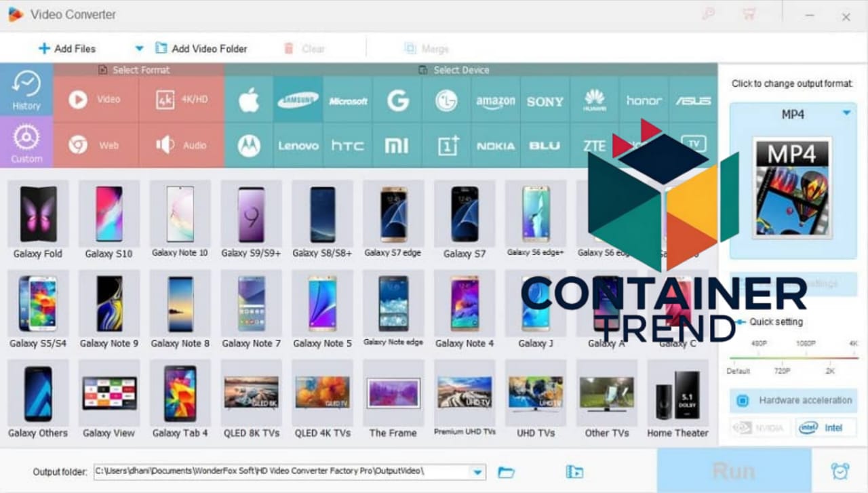Choose the Galaxy Note 9 device

pos(108,310)
